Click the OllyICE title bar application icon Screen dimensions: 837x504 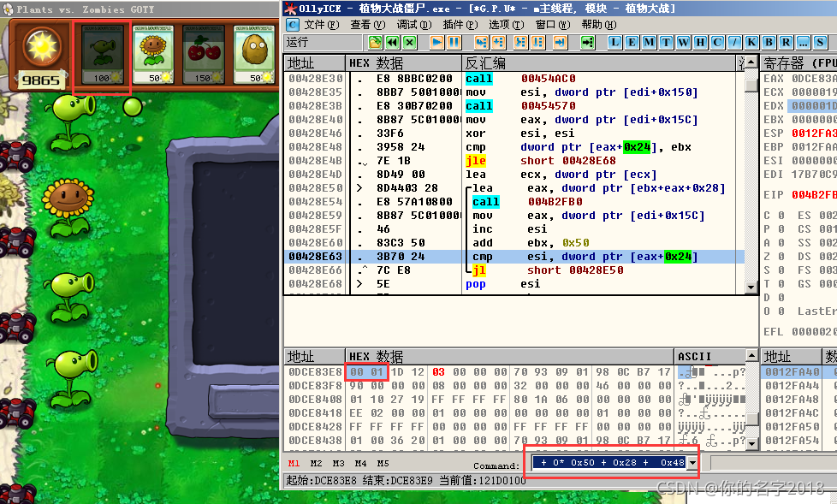click(290, 9)
